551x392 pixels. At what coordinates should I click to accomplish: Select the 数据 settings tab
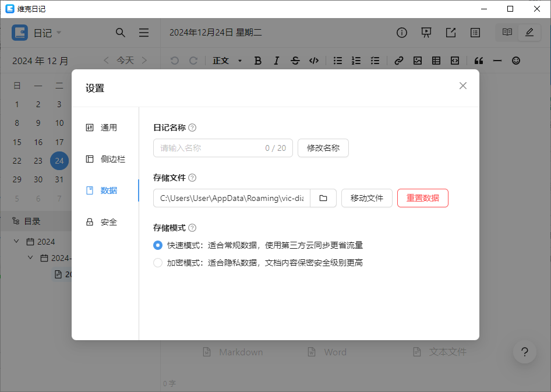[x=101, y=190]
